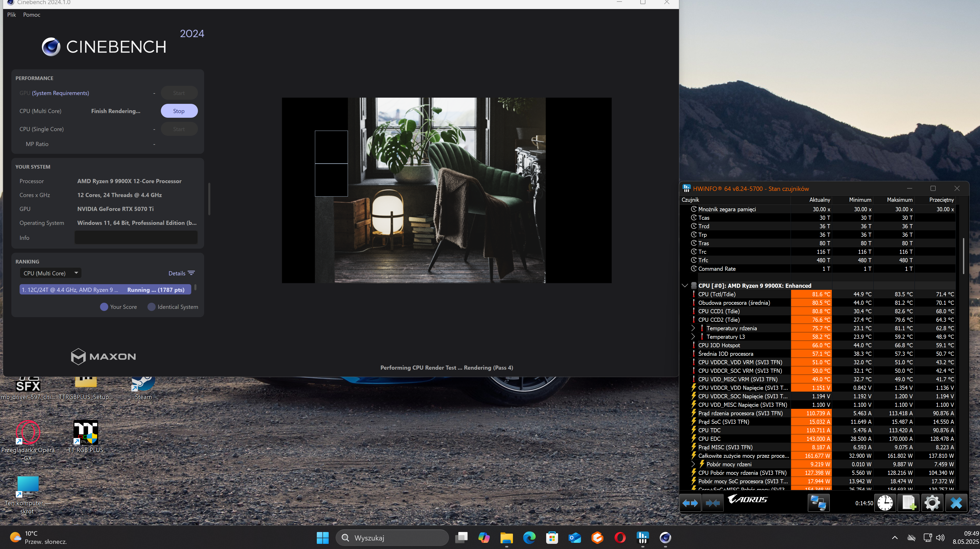Click Maxon logo in Cinebench
The width and height of the screenshot is (980, 549).
103,356
